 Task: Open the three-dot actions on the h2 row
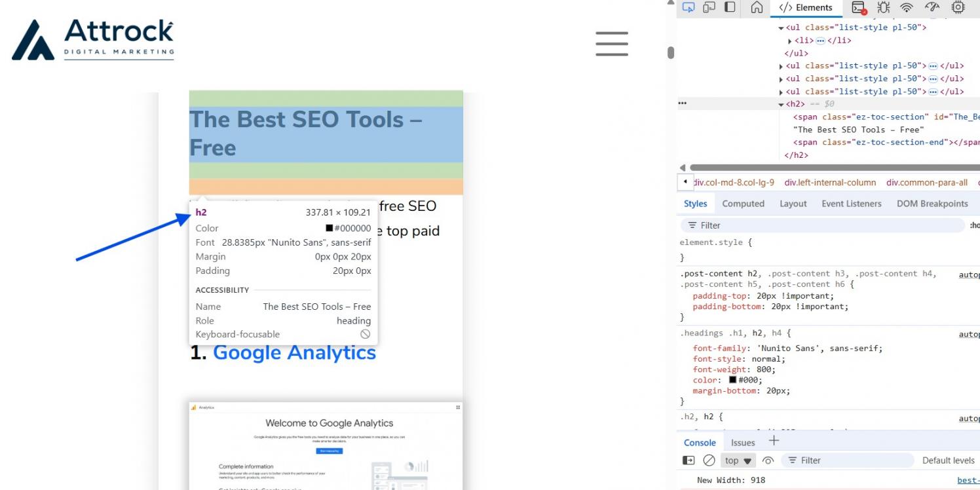pos(683,104)
